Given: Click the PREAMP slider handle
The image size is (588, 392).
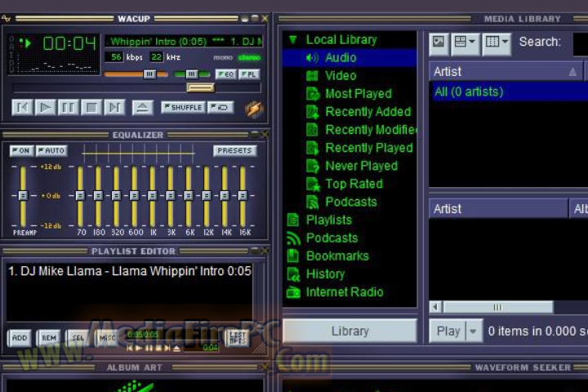Looking at the screenshot, I should [x=23, y=195].
